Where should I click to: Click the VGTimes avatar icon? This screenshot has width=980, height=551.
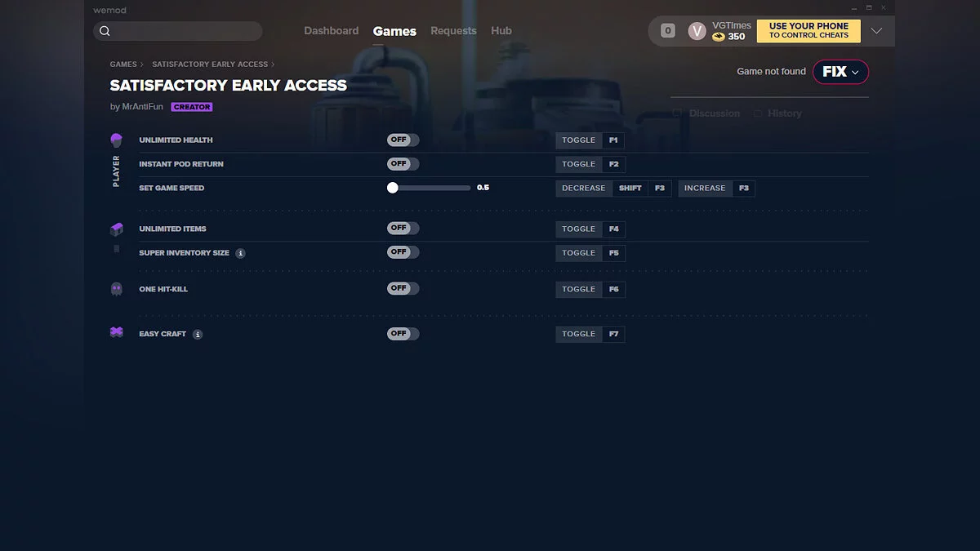697,31
